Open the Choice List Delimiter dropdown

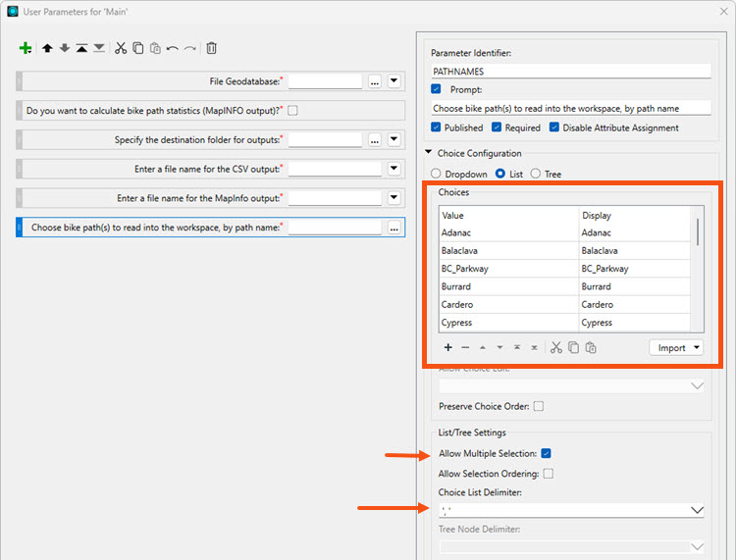(x=698, y=510)
